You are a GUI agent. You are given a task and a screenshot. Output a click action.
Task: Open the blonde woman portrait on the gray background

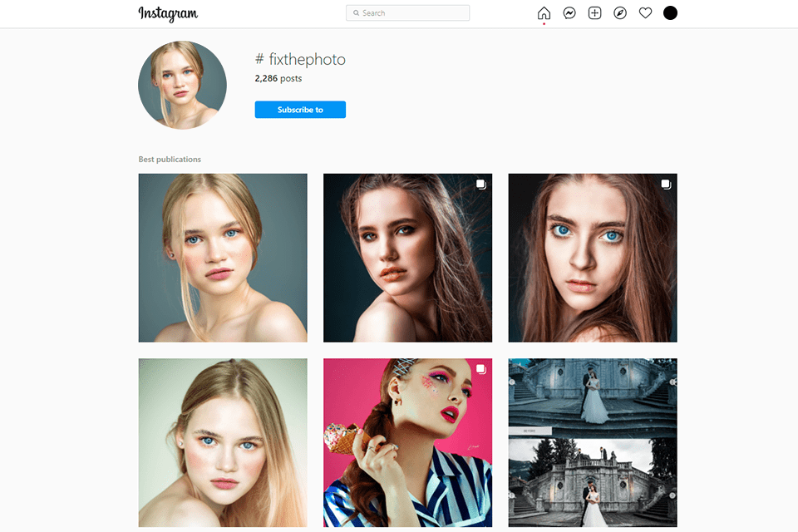pos(223,258)
